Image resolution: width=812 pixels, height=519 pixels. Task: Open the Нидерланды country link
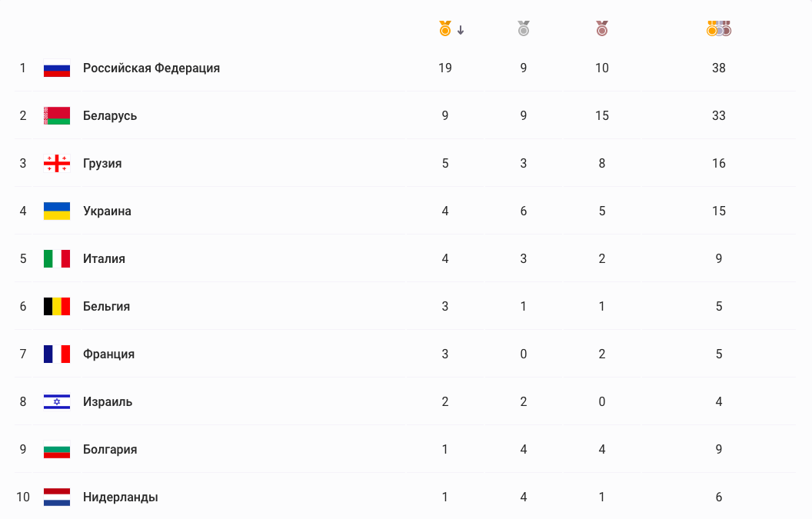(x=121, y=497)
